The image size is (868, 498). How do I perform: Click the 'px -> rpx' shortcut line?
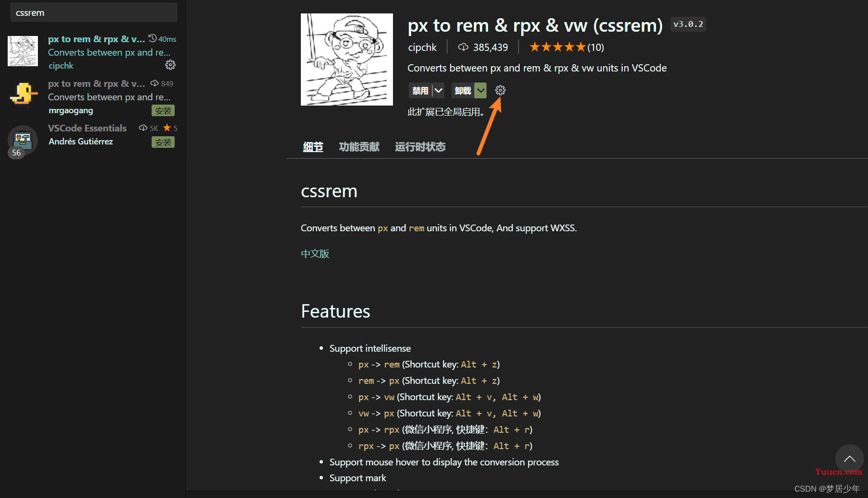tap(445, 429)
